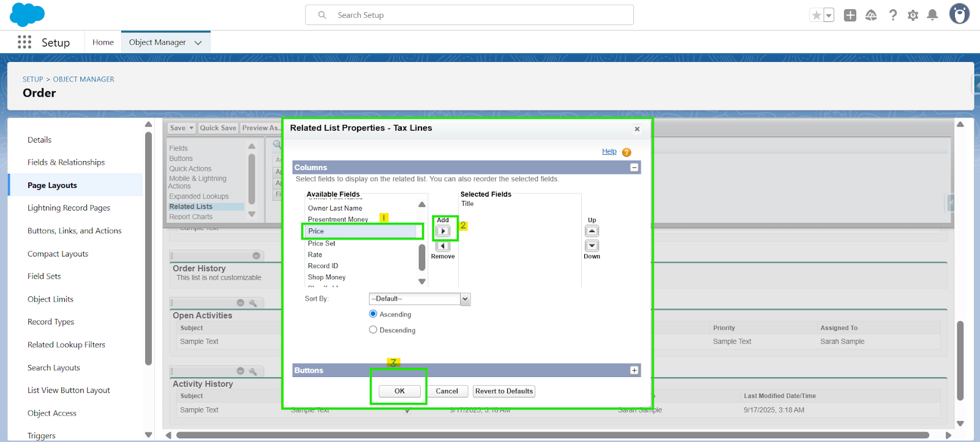980x442 pixels.
Task: Click the Search Setup input field
Action: pos(469,15)
